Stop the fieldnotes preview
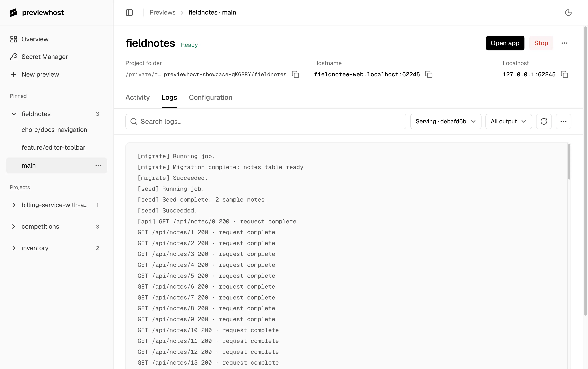Viewport: 588px width, 369px height. pos(541,43)
